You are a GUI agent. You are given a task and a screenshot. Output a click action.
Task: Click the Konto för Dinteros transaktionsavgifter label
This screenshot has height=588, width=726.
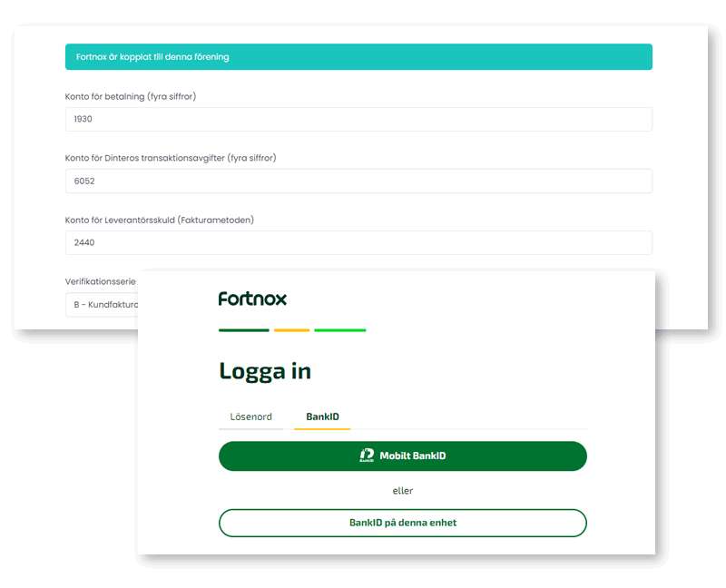click(171, 158)
